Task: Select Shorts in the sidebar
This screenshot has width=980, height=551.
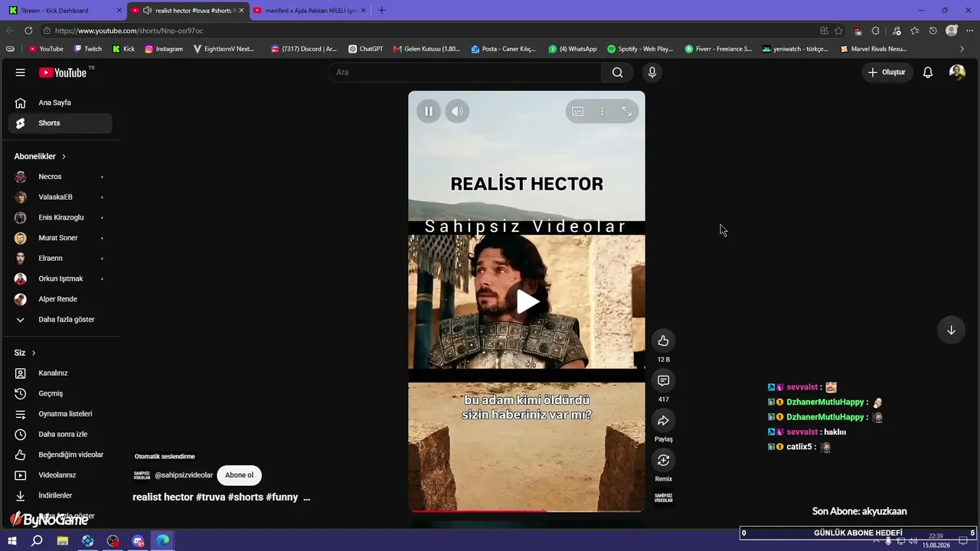Action: tap(60, 123)
